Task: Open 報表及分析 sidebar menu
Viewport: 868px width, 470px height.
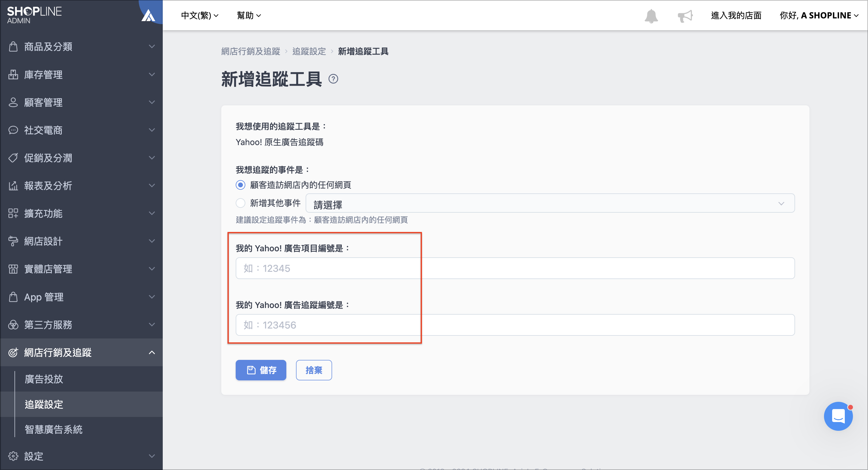Action: click(82, 186)
